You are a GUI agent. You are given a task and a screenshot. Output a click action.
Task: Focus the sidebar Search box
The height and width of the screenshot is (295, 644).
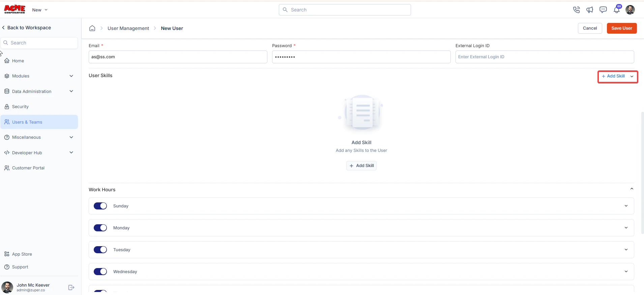pyautogui.click(x=39, y=43)
